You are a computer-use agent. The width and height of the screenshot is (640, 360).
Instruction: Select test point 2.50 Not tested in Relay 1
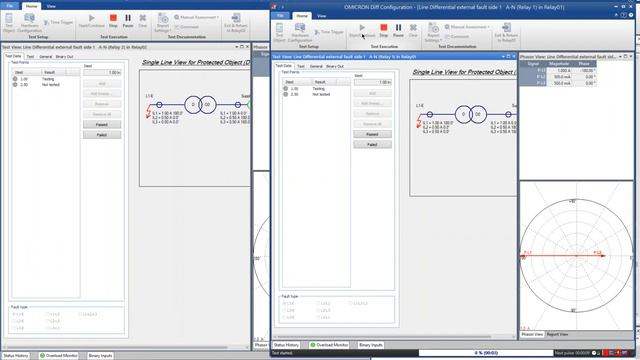(x=316, y=94)
